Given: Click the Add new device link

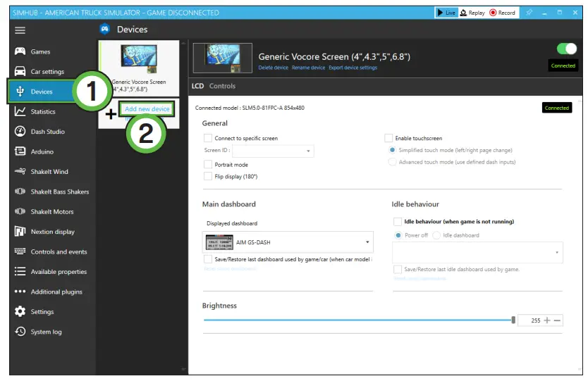Looking at the screenshot, I should (147, 108).
